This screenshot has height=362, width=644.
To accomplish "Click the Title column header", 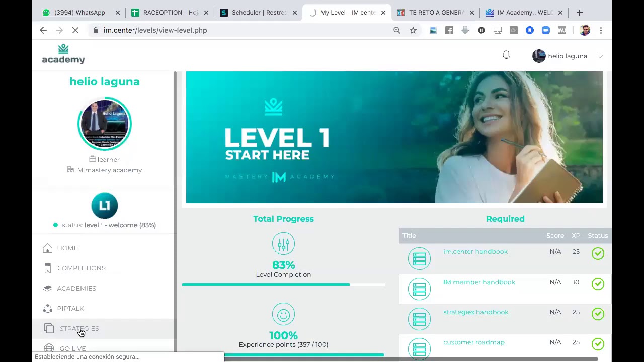I will 409,236.
